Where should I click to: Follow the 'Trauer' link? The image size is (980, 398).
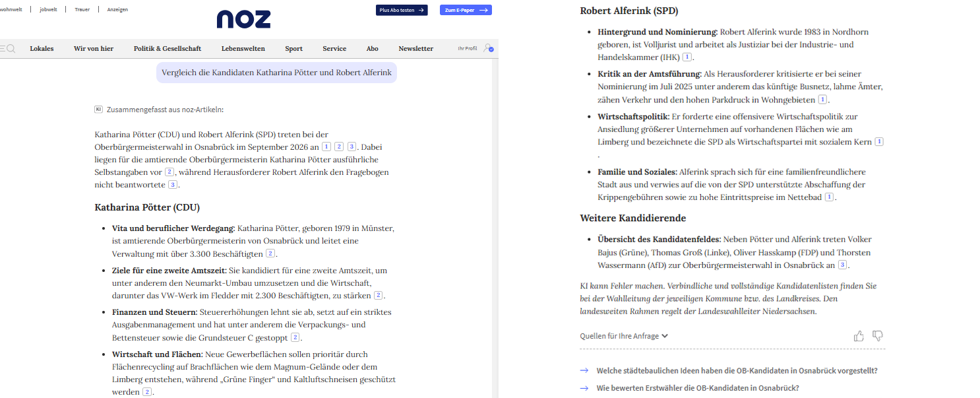(82, 9)
